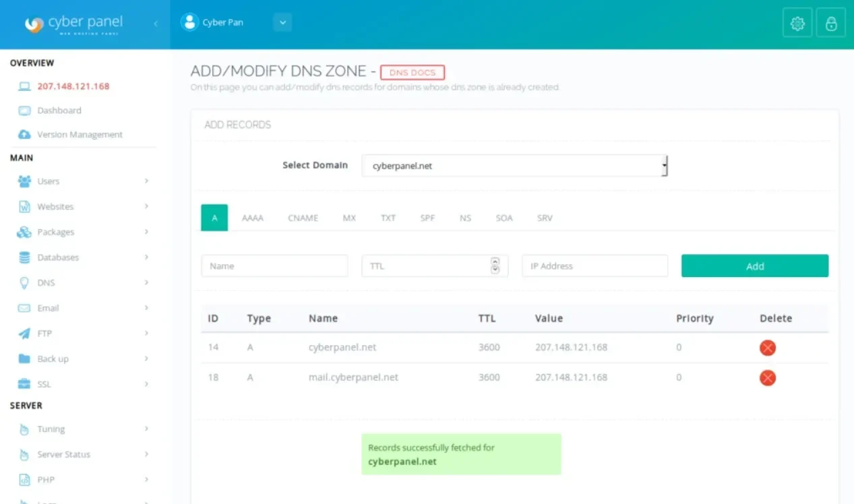The width and height of the screenshot is (854, 504).
Task: Open the Cyber Pan user dropdown arrow
Action: pos(282,23)
